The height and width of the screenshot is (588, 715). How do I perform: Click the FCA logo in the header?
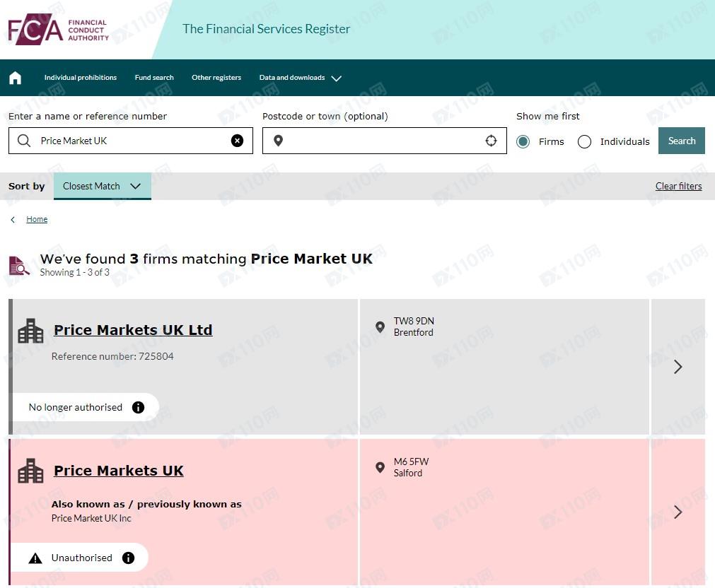(x=58, y=30)
